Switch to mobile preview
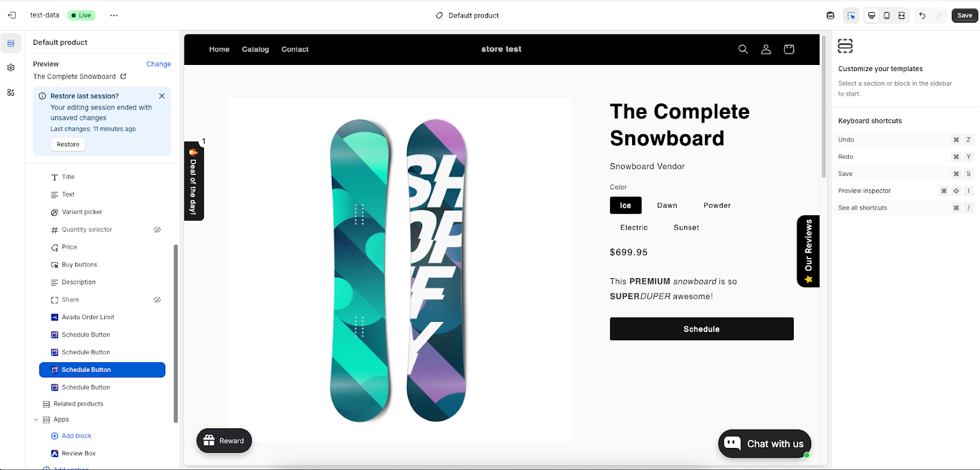 pos(886,15)
